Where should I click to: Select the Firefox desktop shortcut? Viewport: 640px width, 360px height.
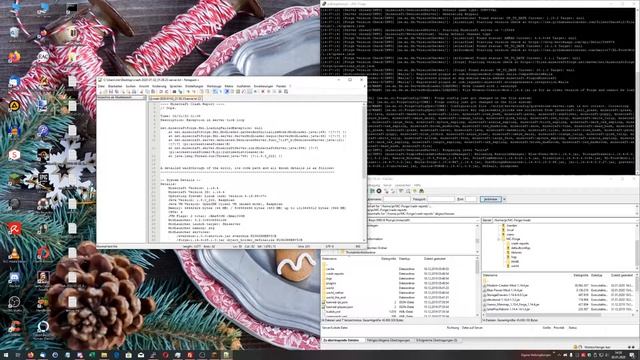coord(14,57)
